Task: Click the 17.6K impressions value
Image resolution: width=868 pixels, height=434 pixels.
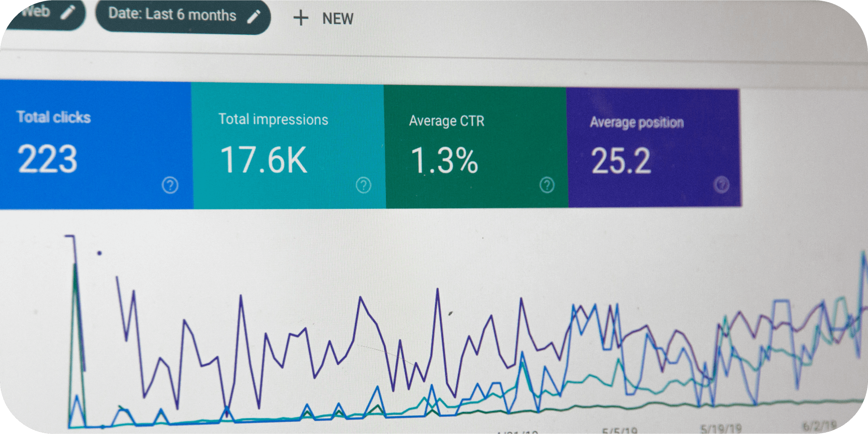Action: pyautogui.click(x=263, y=160)
